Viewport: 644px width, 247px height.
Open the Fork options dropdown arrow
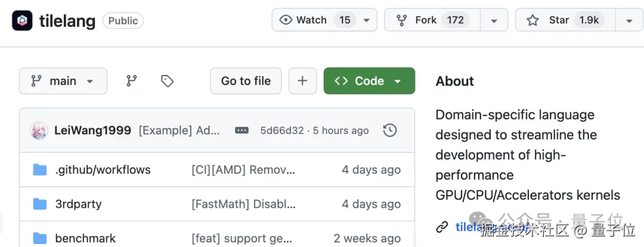coord(494,21)
